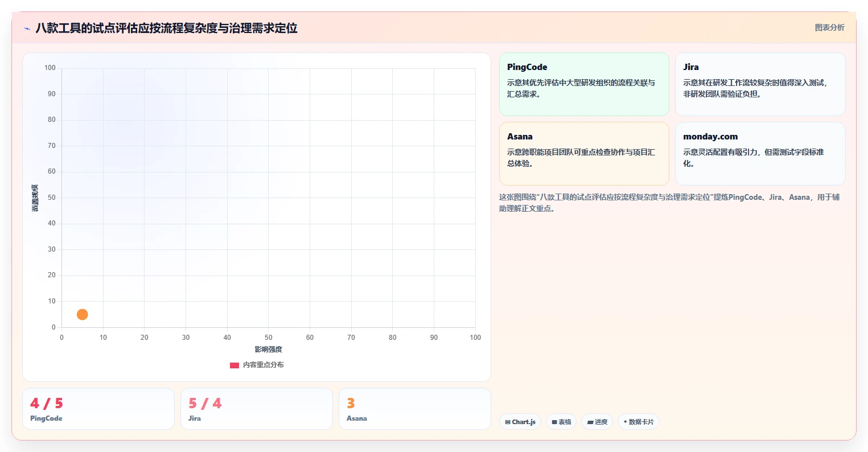
Task: Click the 5 / 4 Jira stat card
Action: coord(257,409)
